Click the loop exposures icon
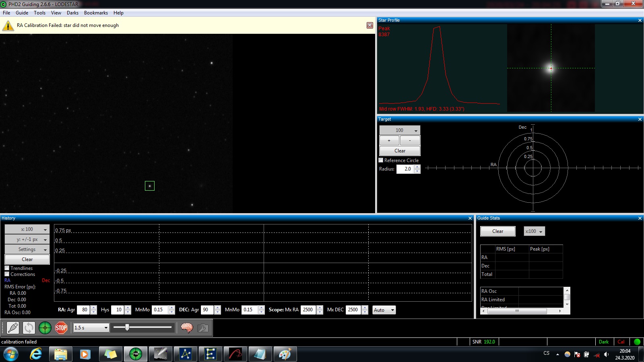This screenshot has height=362, width=644. pos(29,328)
